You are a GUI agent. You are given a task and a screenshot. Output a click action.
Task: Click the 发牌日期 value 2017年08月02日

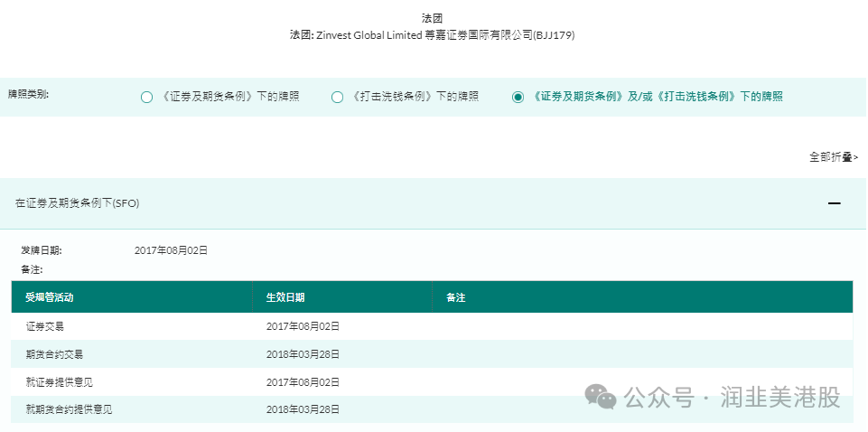point(171,250)
